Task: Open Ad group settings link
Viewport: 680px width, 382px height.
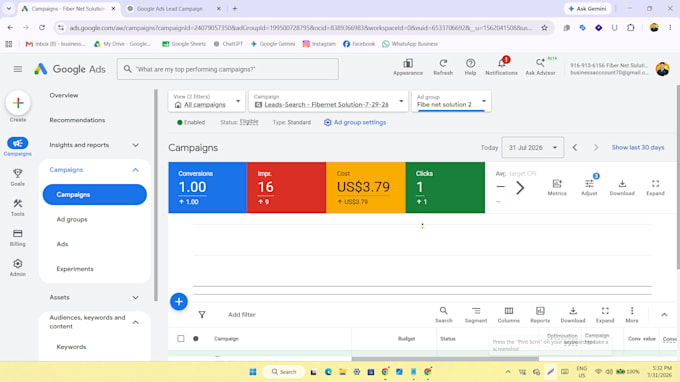Action: pyautogui.click(x=355, y=122)
